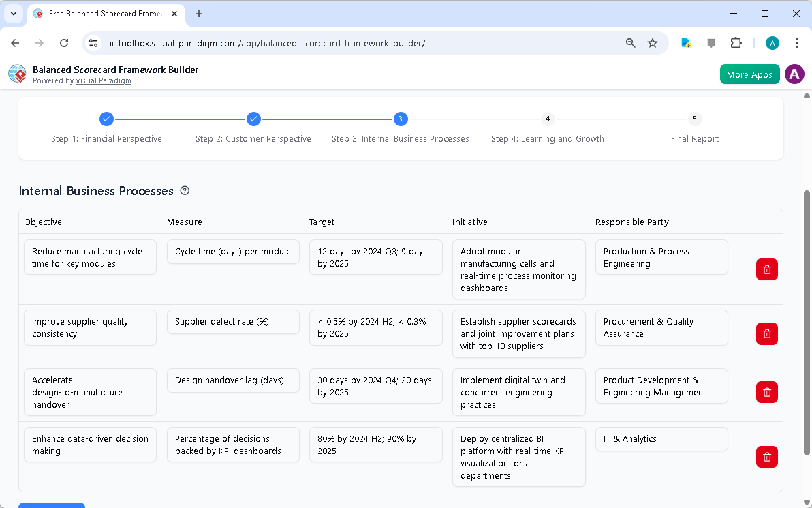Open help for Internal Business Processes
Screen dimensions: 812x508
pyautogui.click(x=184, y=191)
